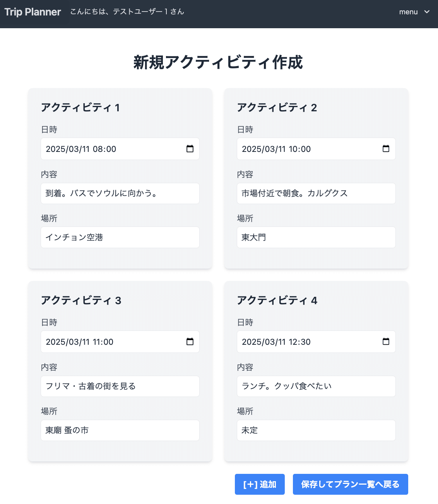Focus Activity 1 datetime field 08:00
This screenshot has width=438, height=504.
(120, 149)
